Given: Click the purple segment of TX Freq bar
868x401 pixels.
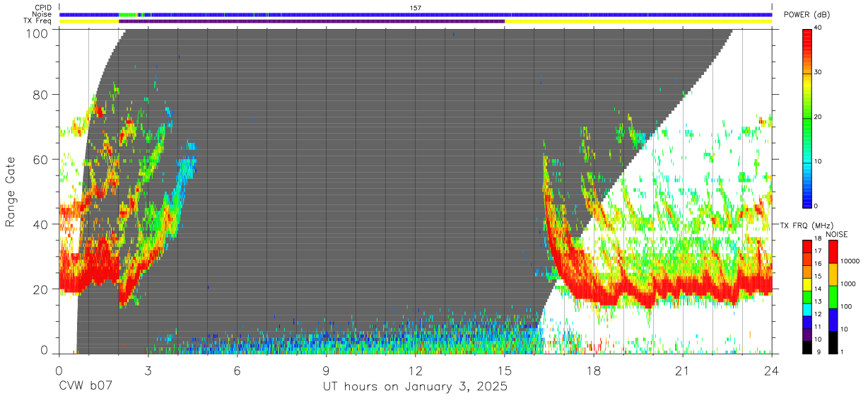Looking at the screenshot, I should pos(312,21).
